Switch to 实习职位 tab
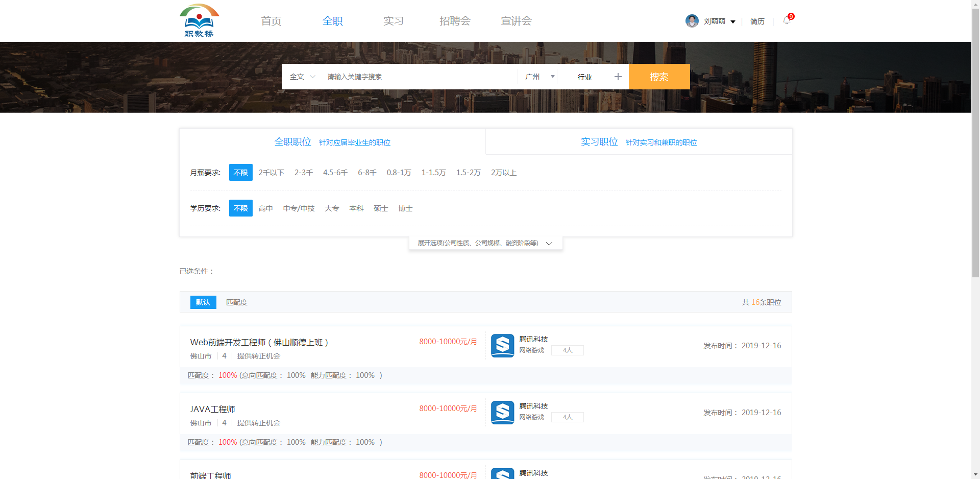 [639, 142]
